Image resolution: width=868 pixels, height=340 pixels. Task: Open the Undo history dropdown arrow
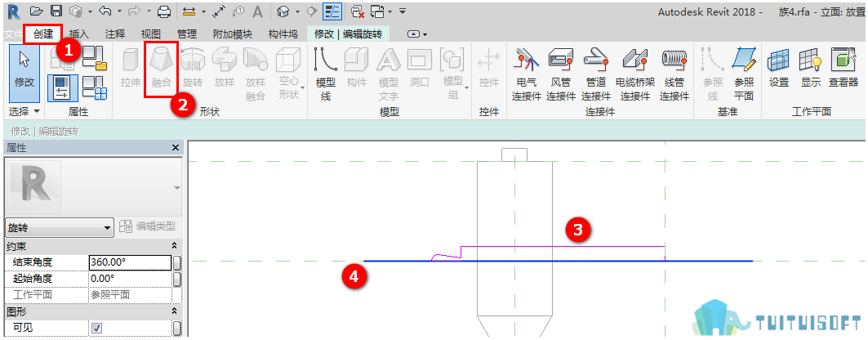(x=118, y=11)
